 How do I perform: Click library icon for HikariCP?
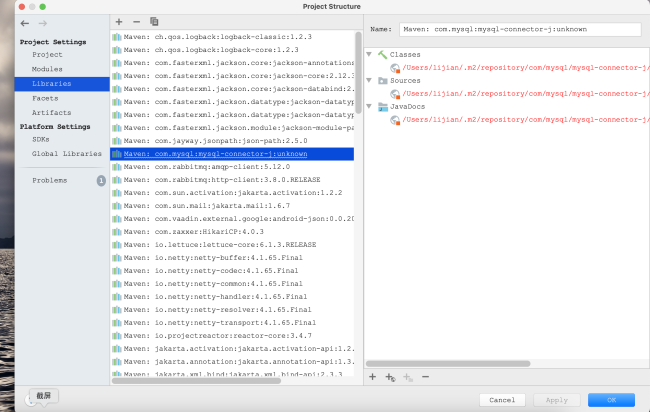(x=117, y=232)
